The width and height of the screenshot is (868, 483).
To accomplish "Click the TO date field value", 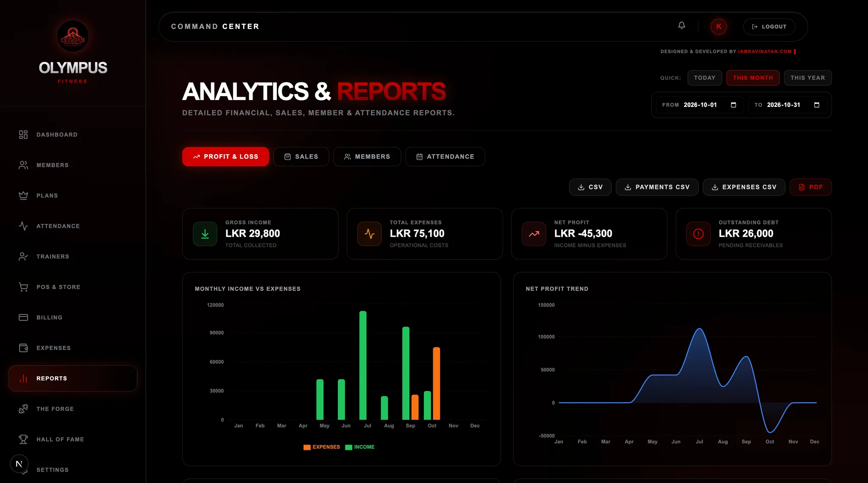I will pos(784,105).
